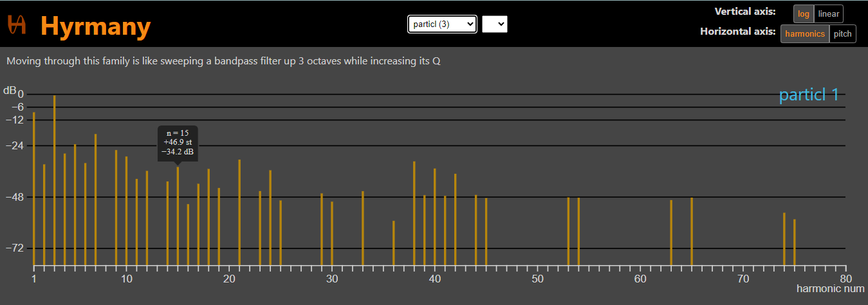Image resolution: width=868 pixels, height=305 pixels.
Task: Select the harmonic 15 bar under the tooltip
Action: (x=178, y=216)
